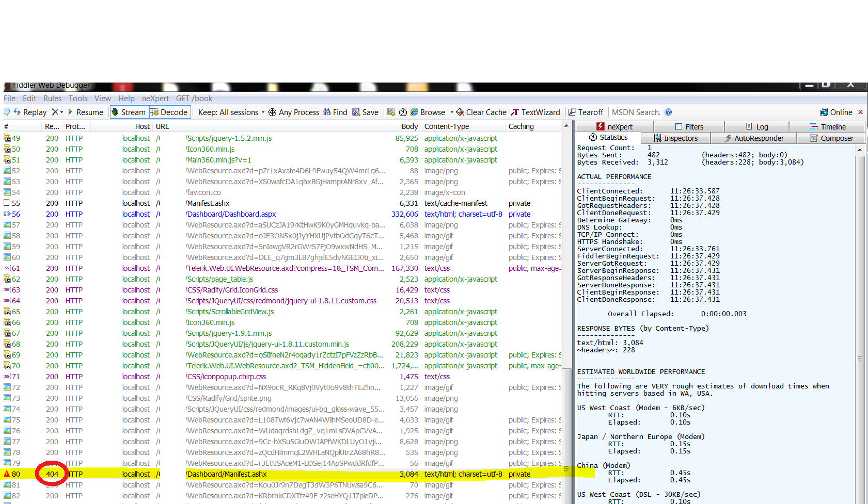Click the Online status indicator
Viewport: 868px width, 504px height.
coord(836,112)
